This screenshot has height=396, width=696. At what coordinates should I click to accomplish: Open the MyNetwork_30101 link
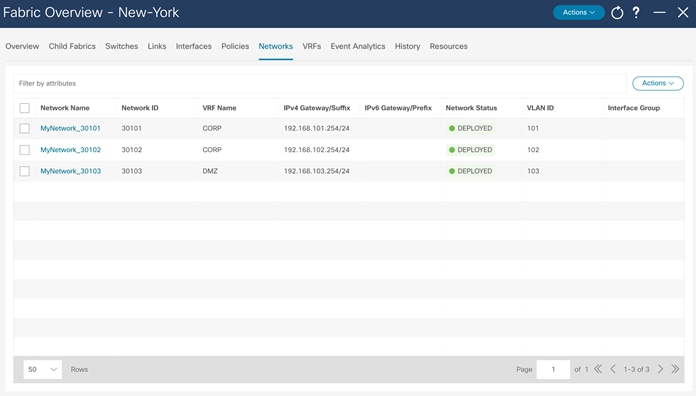70,128
